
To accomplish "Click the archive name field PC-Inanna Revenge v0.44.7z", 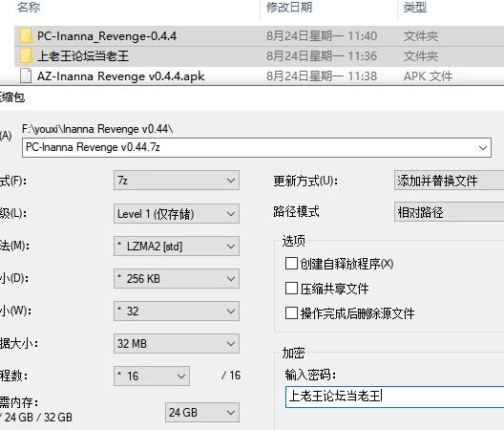I will [257, 147].
